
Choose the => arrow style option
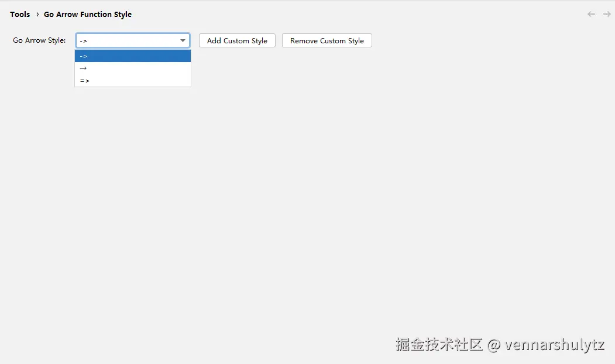[133, 80]
